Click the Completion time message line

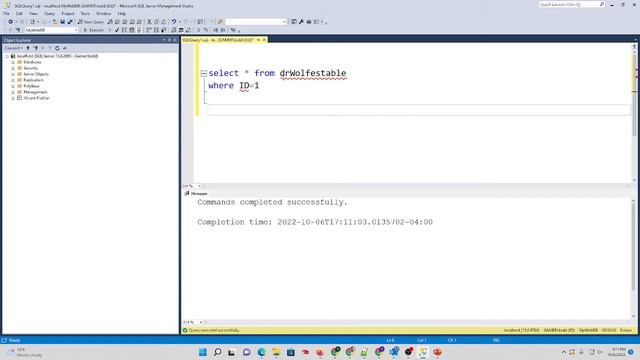click(x=315, y=222)
